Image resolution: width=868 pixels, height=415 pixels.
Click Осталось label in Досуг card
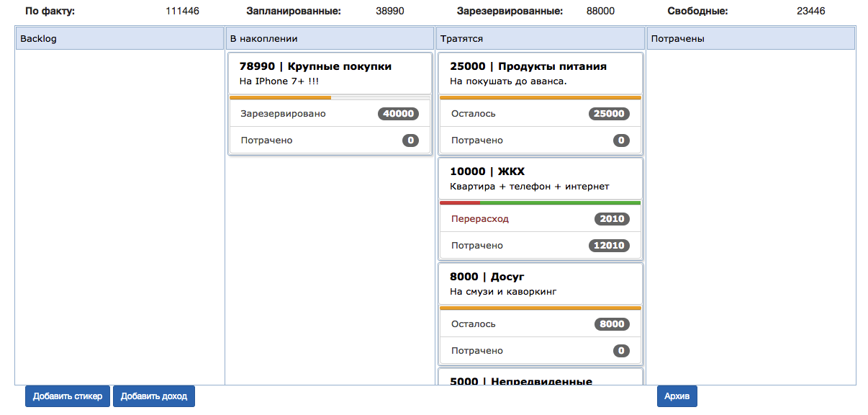(474, 324)
